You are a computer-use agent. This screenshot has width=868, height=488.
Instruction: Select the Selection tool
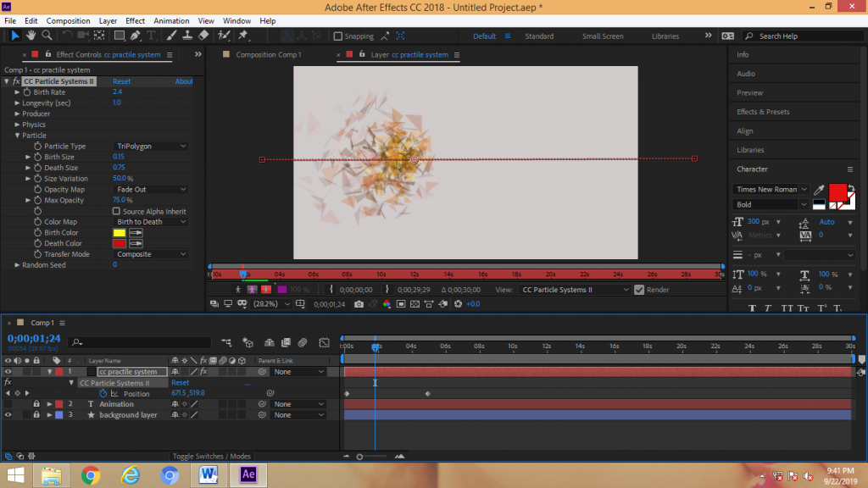tap(15, 36)
